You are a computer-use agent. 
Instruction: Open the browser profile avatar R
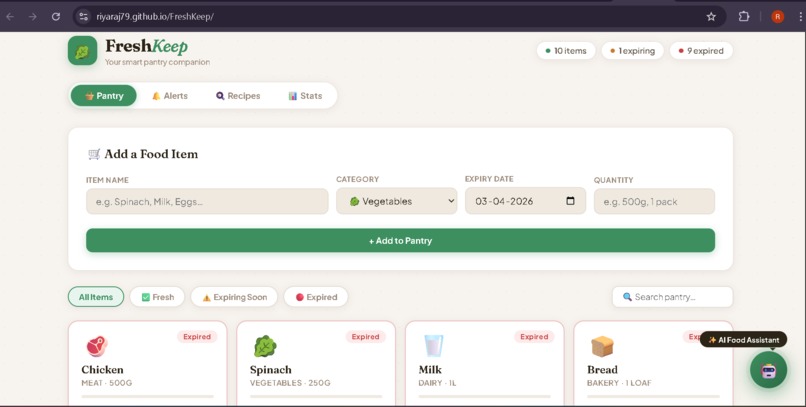tap(777, 16)
